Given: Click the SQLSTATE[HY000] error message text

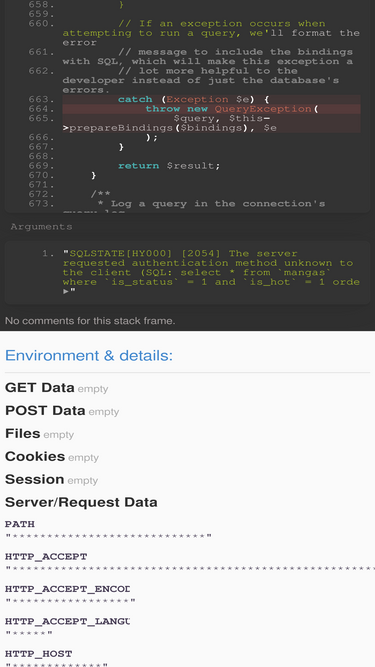Looking at the screenshot, I should [211, 268].
